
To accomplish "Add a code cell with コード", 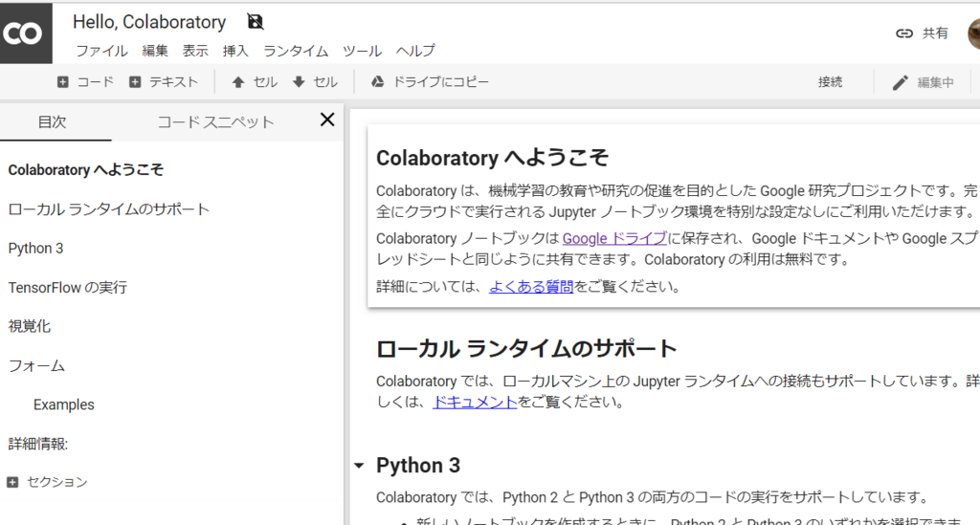I will click(85, 82).
